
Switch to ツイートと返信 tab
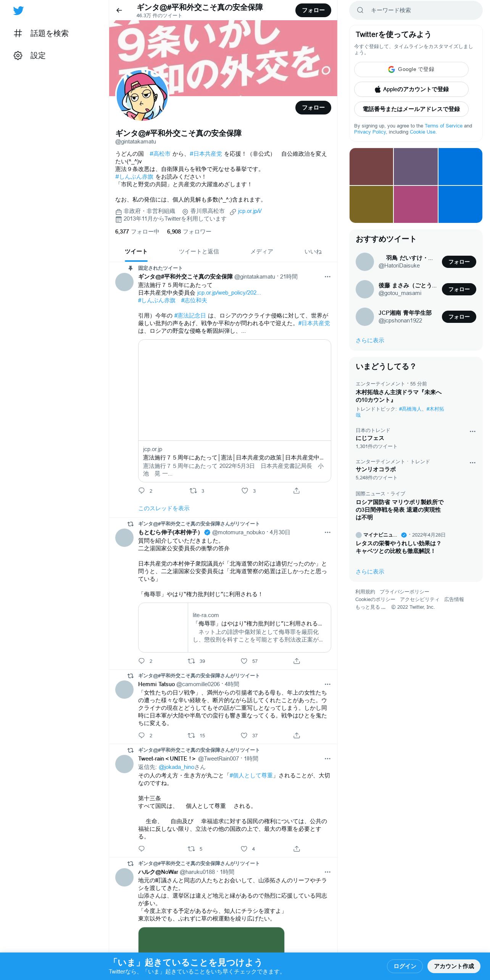pos(199,251)
